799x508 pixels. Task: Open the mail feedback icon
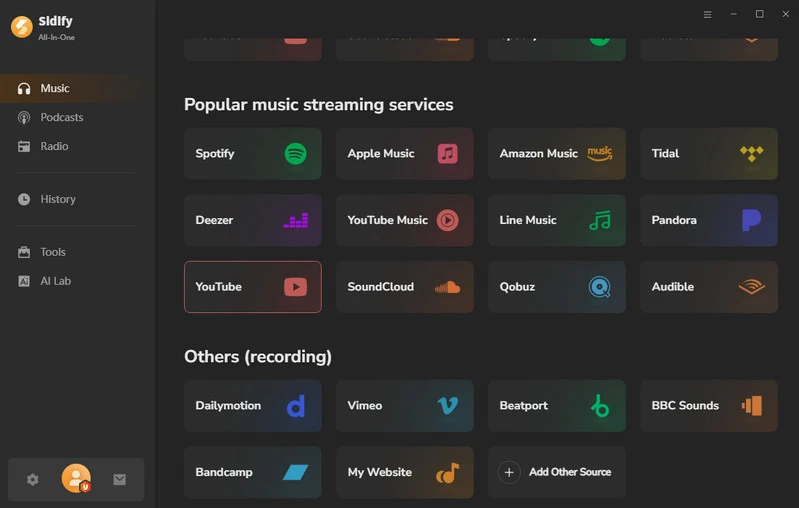click(120, 479)
